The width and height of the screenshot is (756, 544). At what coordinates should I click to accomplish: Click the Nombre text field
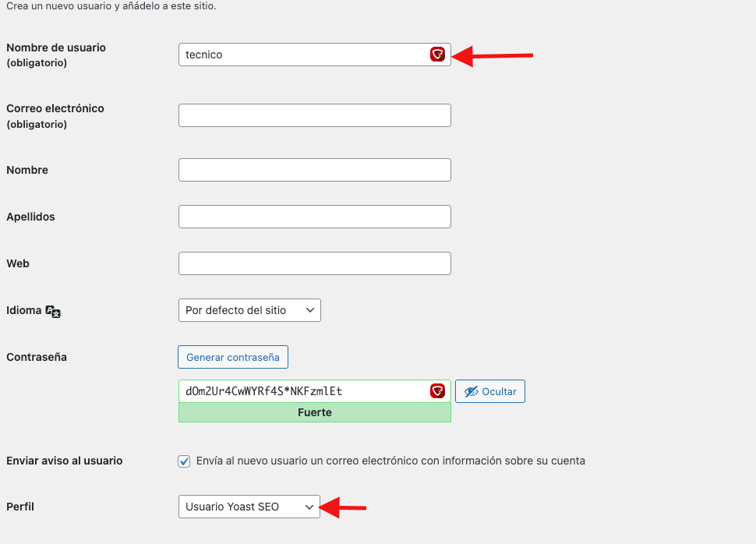point(314,170)
